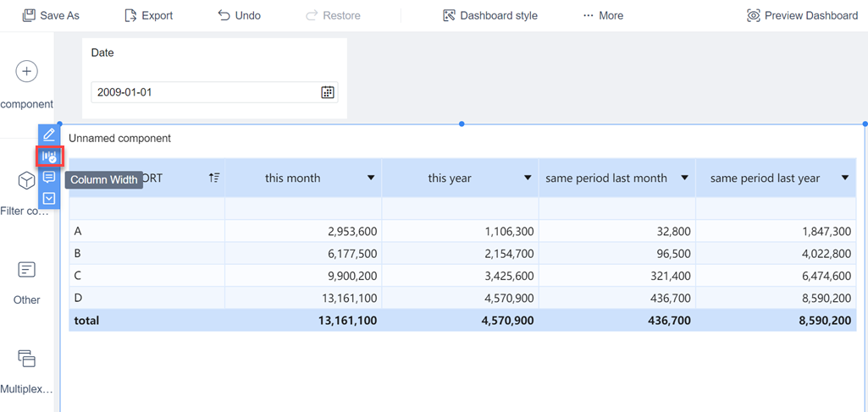Click the 'this year' header text

pyautogui.click(x=450, y=178)
